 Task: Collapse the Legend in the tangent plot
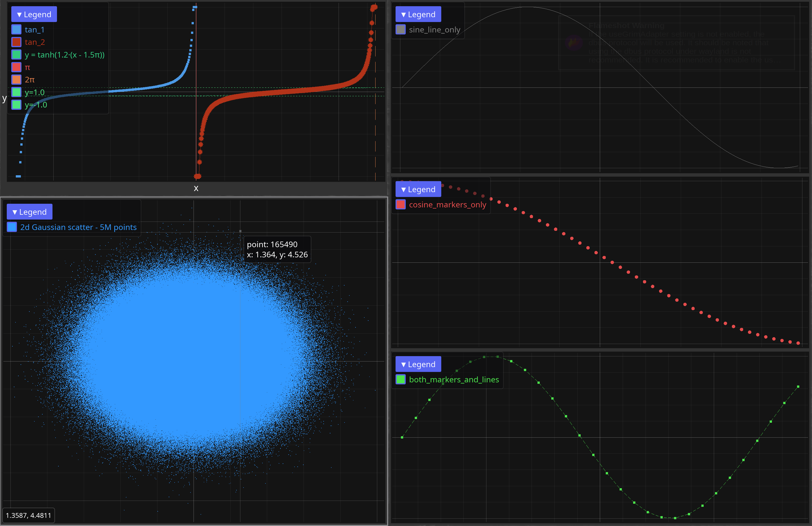coord(34,14)
